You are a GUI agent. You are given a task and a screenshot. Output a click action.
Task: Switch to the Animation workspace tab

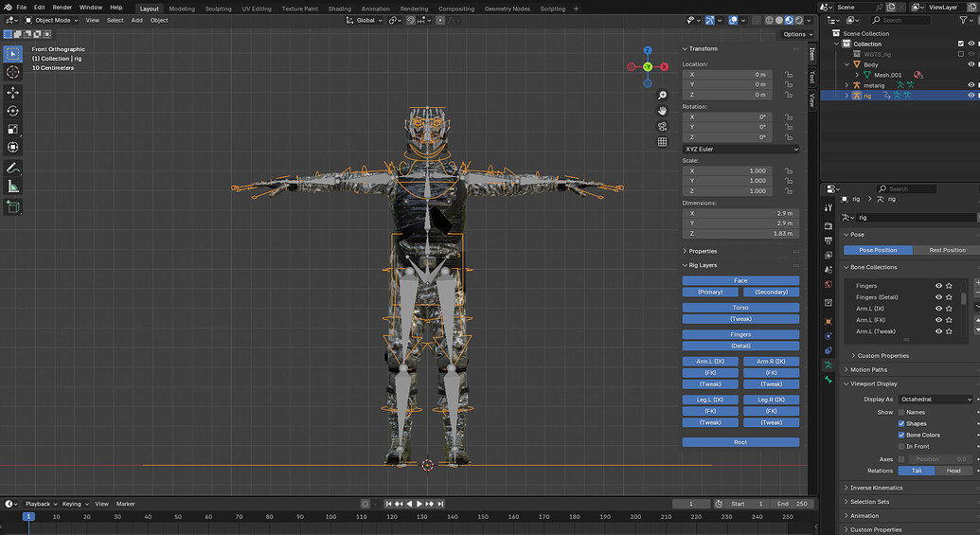tap(375, 9)
